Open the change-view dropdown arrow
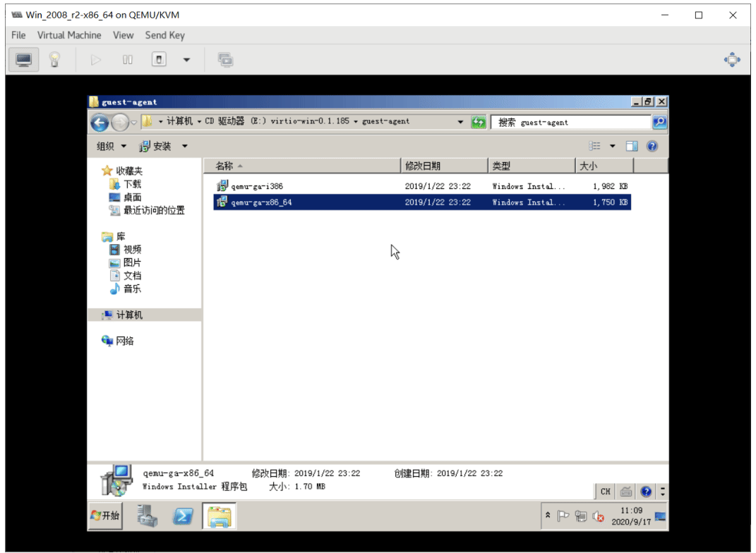 coord(613,146)
